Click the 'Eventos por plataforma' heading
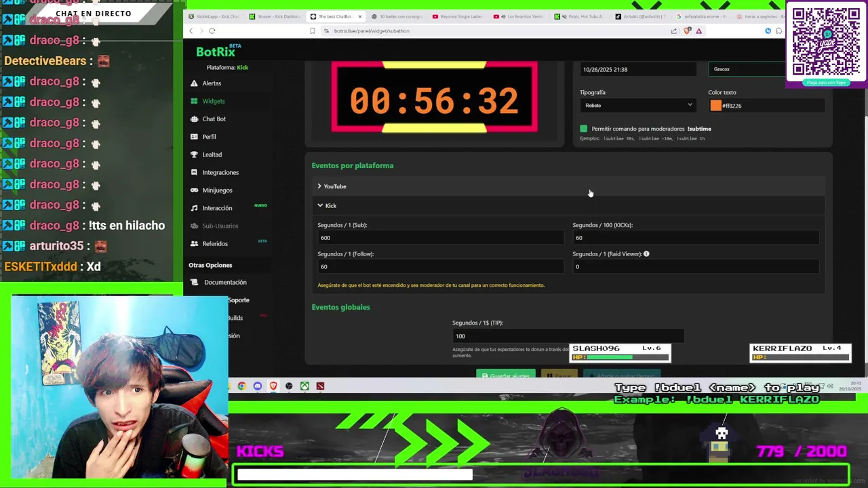The height and width of the screenshot is (488, 868). pos(353,165)
